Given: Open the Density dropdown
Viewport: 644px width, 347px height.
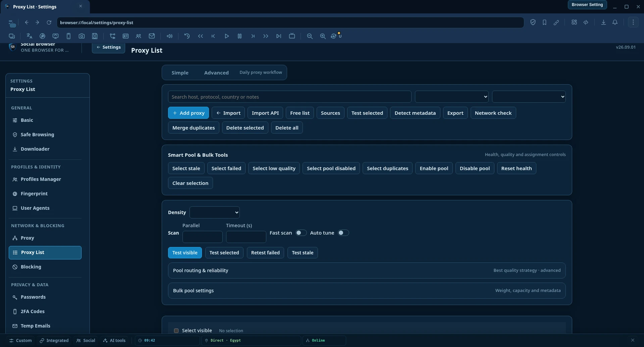Looking at the screenshot, I should pyautogui.click(x=214, y=212).
